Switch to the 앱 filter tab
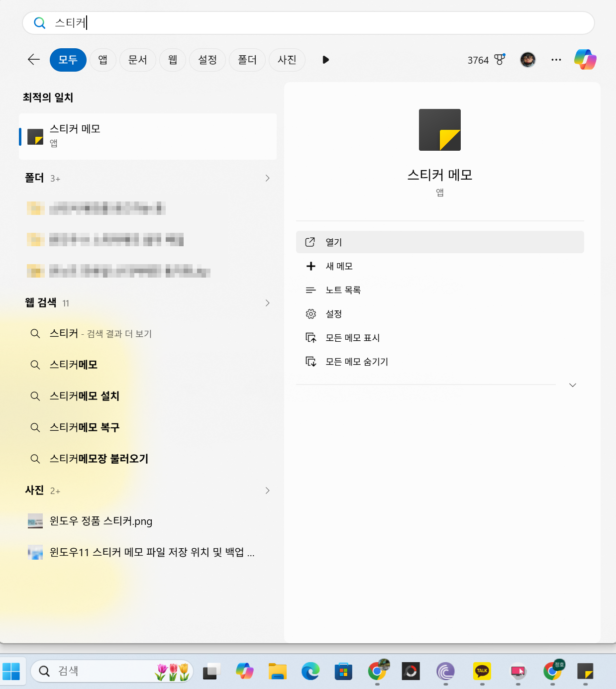 click(103, 59)
